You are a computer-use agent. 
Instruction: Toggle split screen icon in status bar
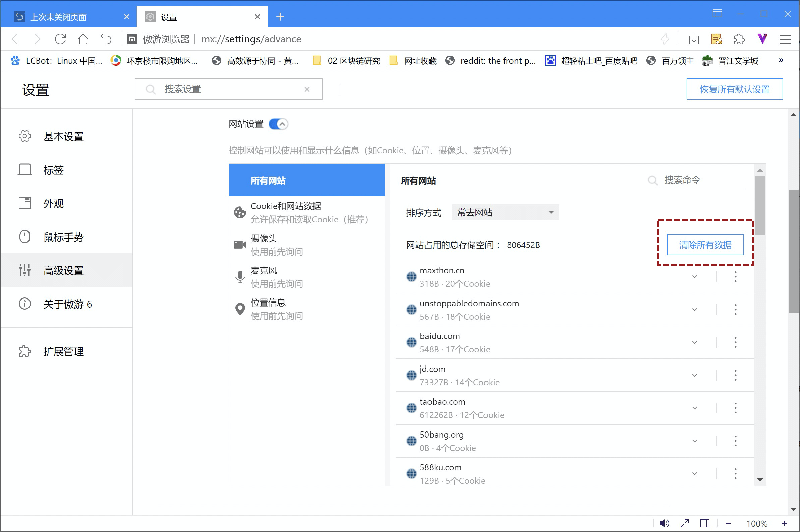(704, 523)
